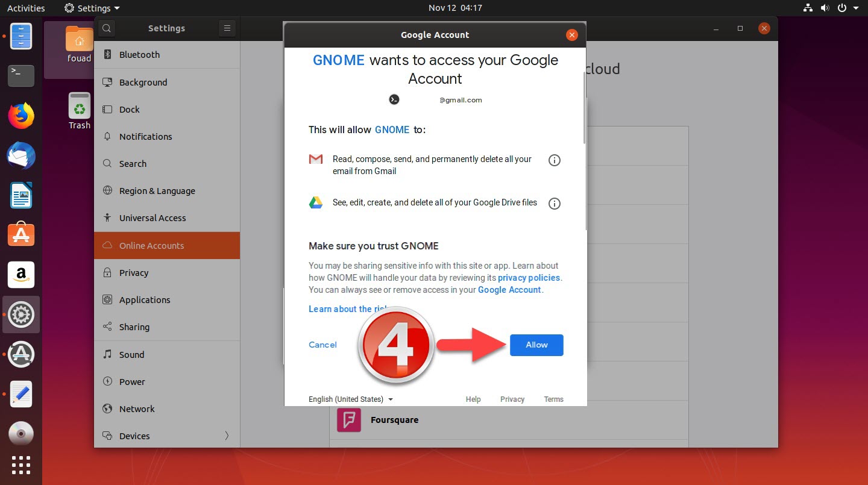Open the Google Account link
This screenshot has width=868, height=485.
click(x=509, y=290)
